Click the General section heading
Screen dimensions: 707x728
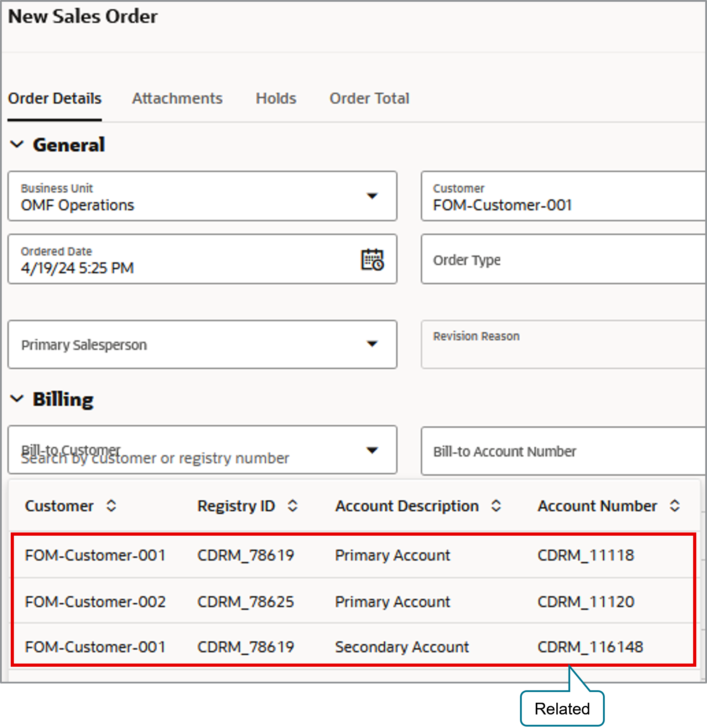[69, 145]
